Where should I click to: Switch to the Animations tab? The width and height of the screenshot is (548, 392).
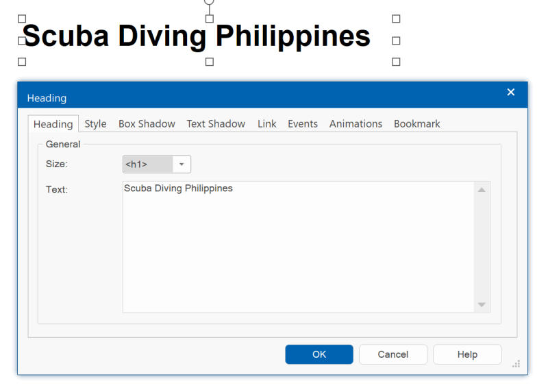[356, 124]
